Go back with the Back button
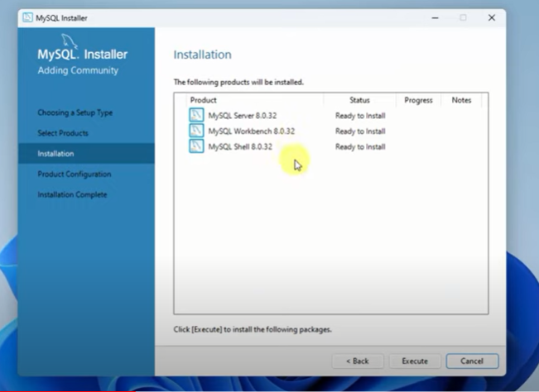This screenshot has width=539, height=392. tap(358, 361)
